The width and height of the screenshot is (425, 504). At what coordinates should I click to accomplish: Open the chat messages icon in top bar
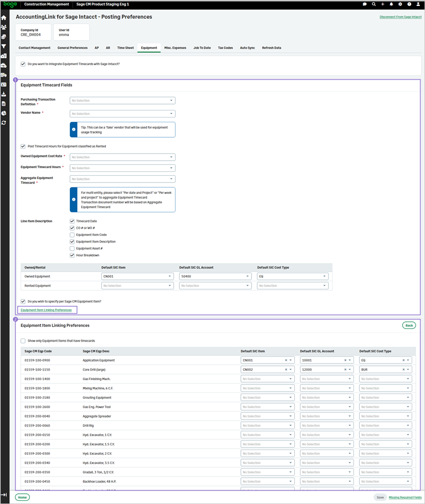click(365, 4)
